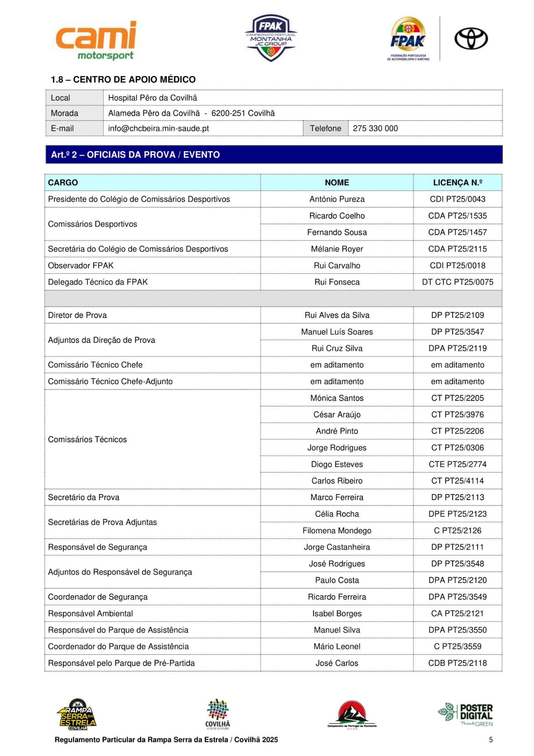Click the 1.8 Centro de Apoio Médico heading
This screenshot has height=756, width=534.
(123, 80)
